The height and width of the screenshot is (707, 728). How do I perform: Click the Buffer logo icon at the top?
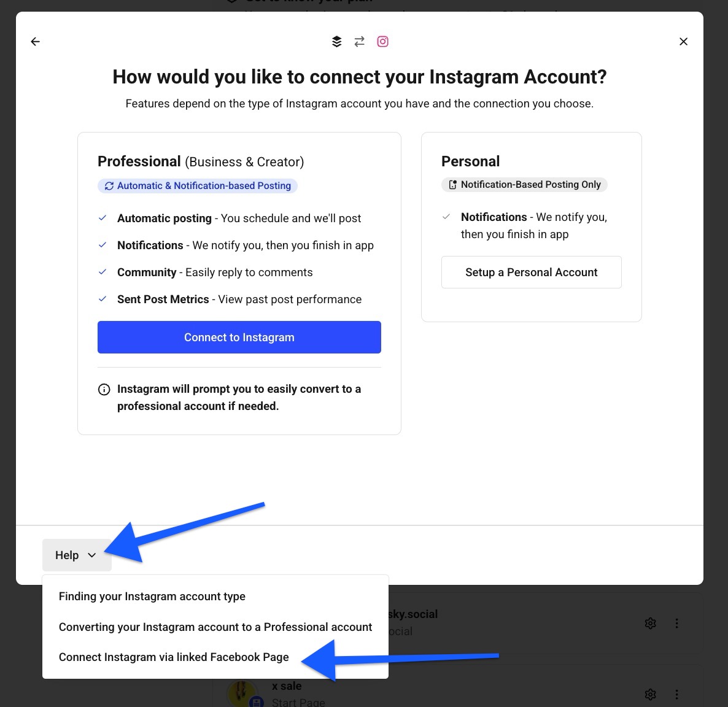tap(336, 41)
